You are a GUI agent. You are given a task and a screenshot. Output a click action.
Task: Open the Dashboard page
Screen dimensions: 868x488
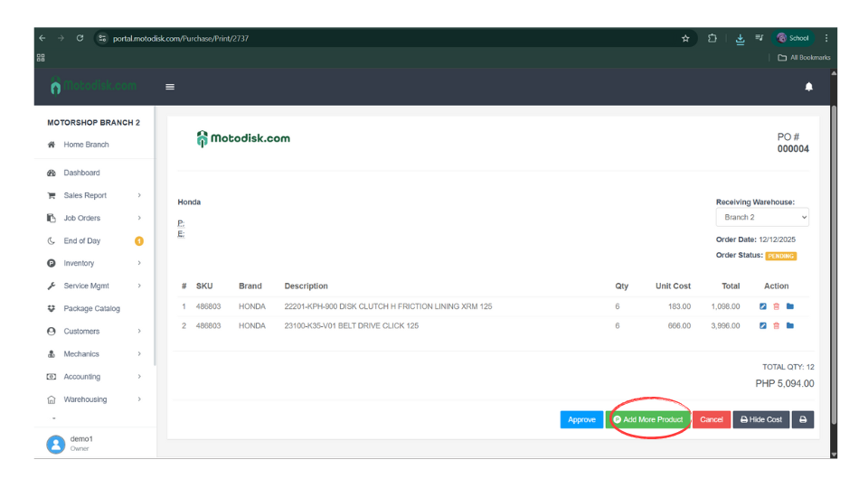pyautogui.click(x=81, y=173)
